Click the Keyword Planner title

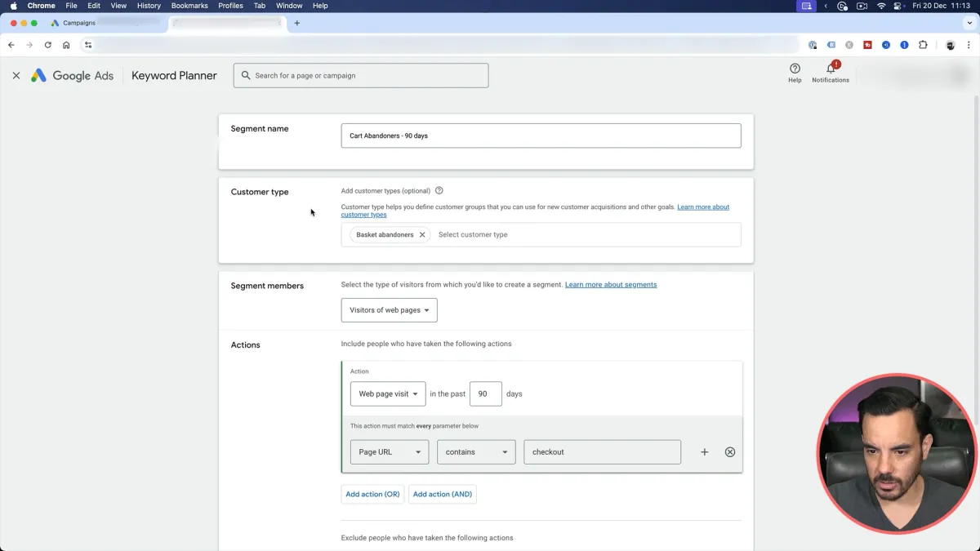tap(174, 75)
